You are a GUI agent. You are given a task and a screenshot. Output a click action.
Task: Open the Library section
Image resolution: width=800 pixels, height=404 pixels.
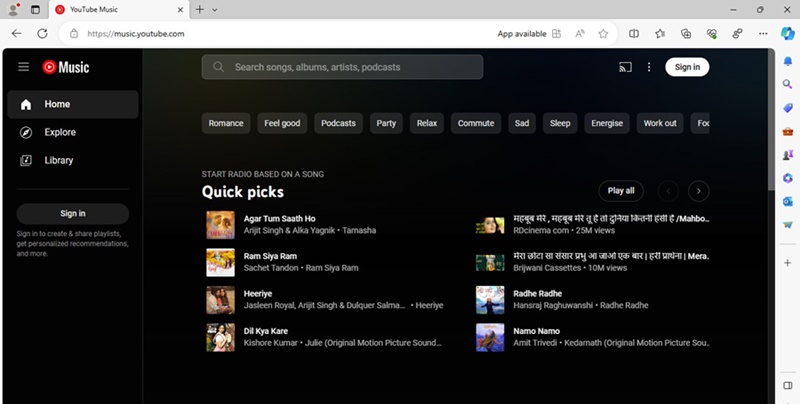(x=73, y=161)
